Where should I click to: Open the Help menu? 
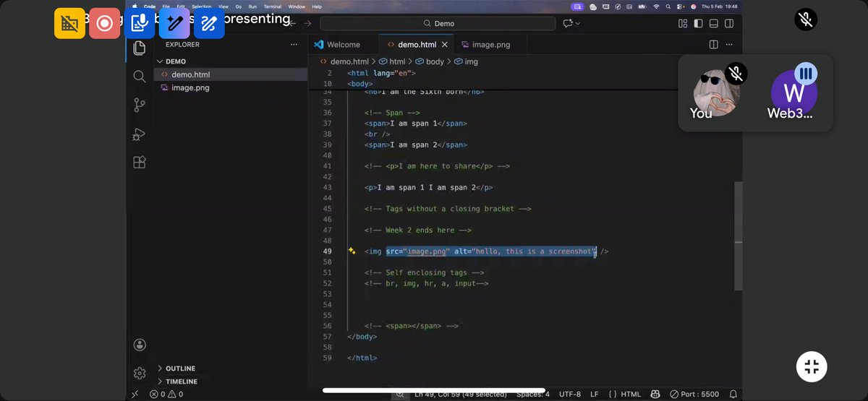coord(317,7)
